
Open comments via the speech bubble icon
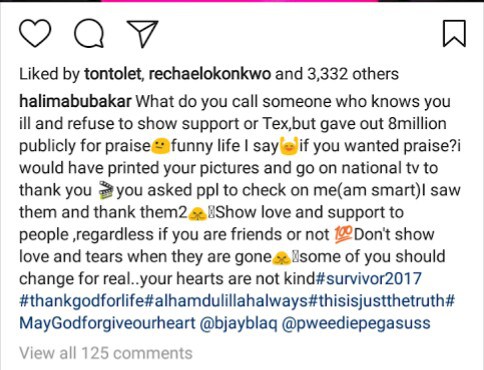coord(89,33)
